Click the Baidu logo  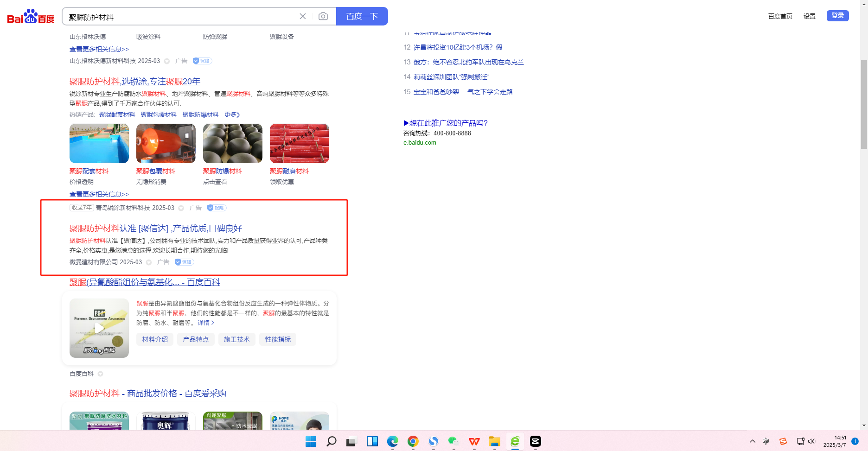[x=31, y=17]
